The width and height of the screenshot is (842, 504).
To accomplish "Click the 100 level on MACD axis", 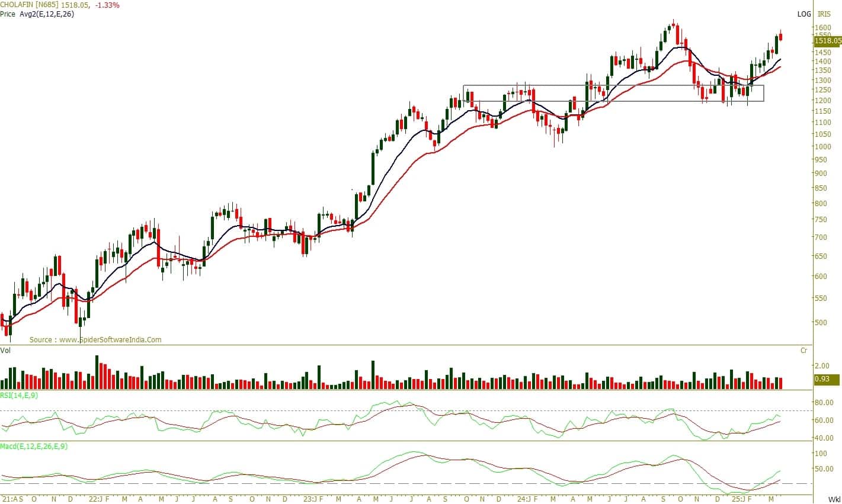I will tap(820, 454).
